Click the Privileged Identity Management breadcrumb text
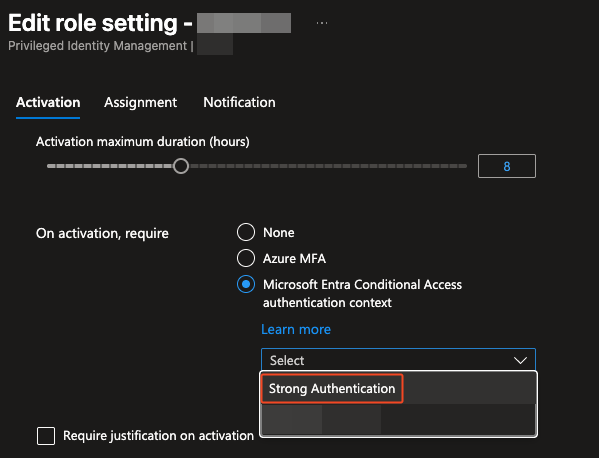This screenshot has width=599, height=458. pyautogui.click(x=97, y=46)
